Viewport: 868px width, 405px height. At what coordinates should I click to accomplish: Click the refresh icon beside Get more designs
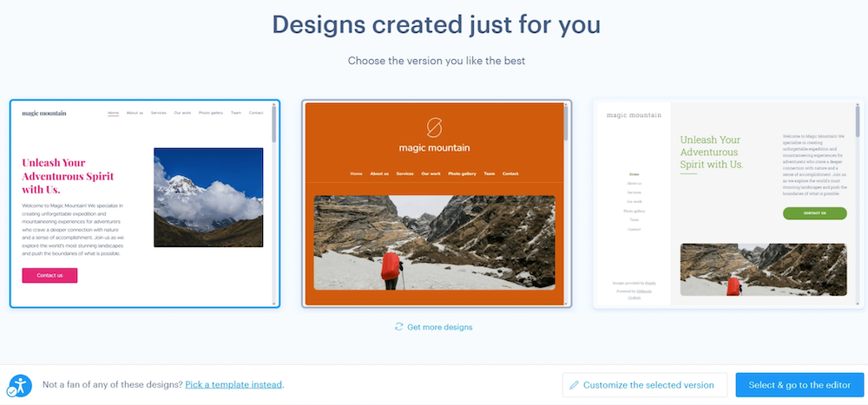click(x=398, y=327)
